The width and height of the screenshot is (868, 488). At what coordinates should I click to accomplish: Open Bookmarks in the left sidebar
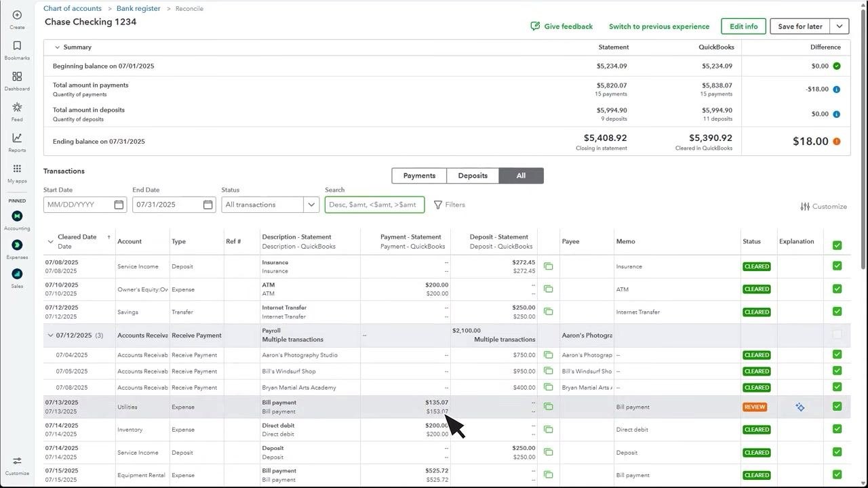pos(17,45)
